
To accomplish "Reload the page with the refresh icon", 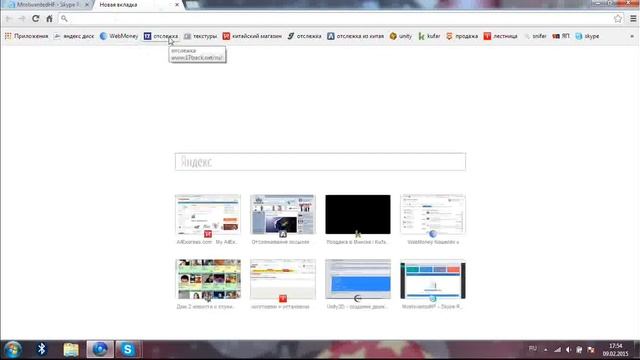I will [36, 18].
